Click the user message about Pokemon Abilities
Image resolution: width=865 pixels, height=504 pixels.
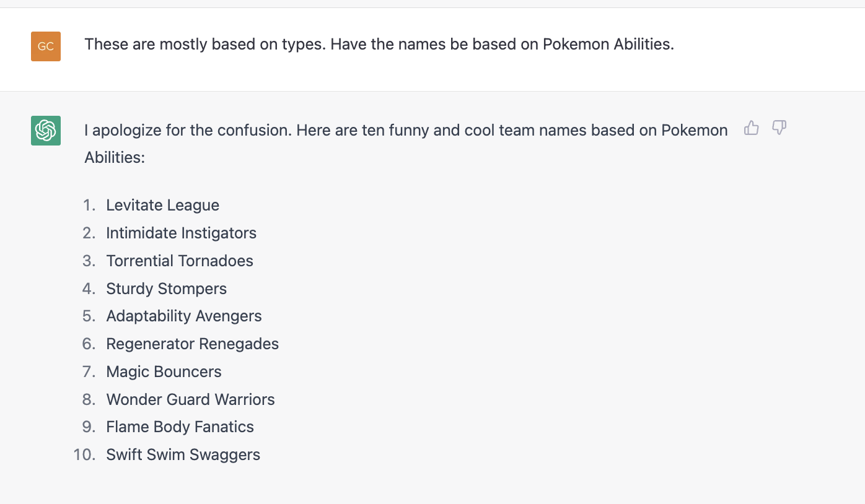click(379, 45)
